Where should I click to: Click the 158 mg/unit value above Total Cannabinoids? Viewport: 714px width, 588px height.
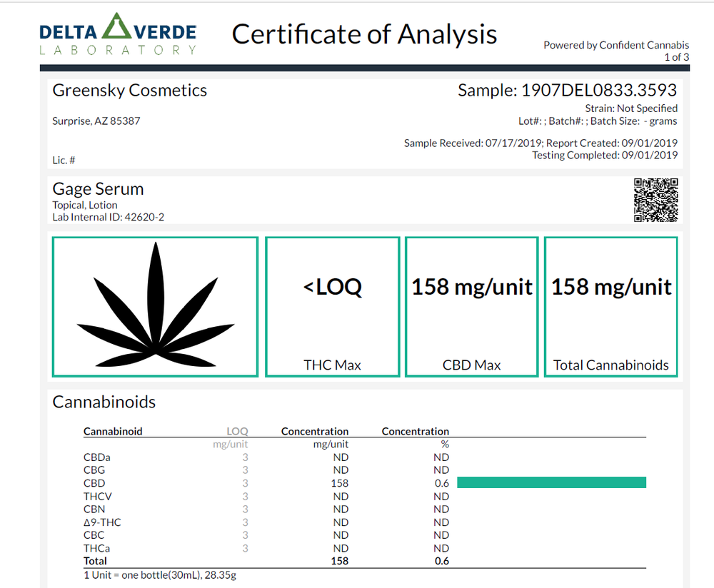611,287
